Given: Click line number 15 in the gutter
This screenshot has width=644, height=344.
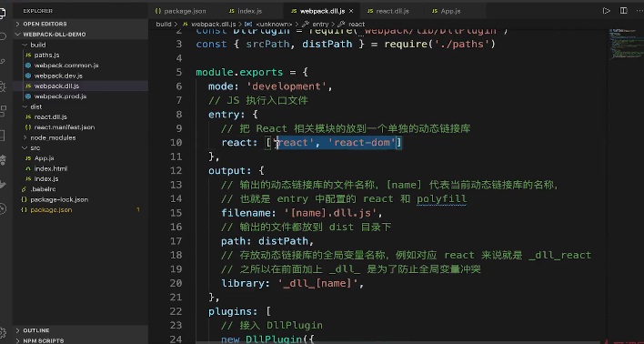Looking at the screenshot, I should 176,213.
